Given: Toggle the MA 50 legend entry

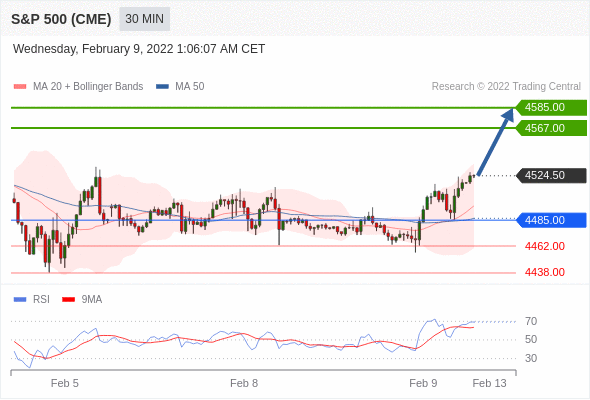Looking at the screenshot, I should [x=180, y=87].
